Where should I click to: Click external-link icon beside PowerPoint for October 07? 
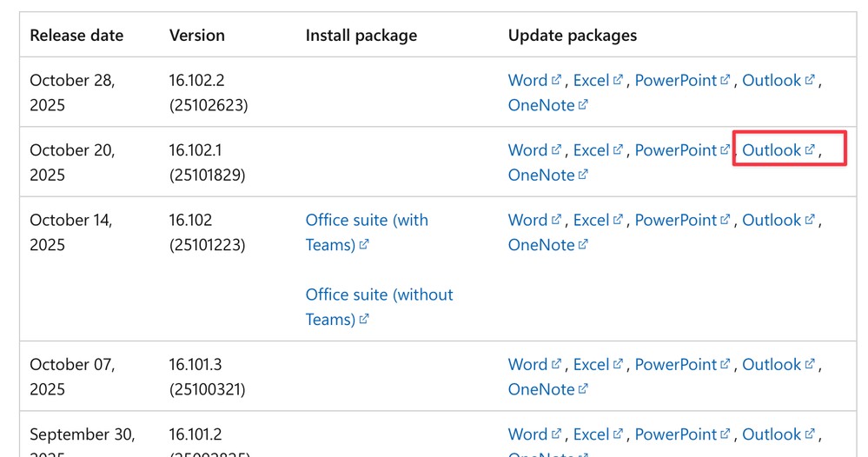coord(726,363)
